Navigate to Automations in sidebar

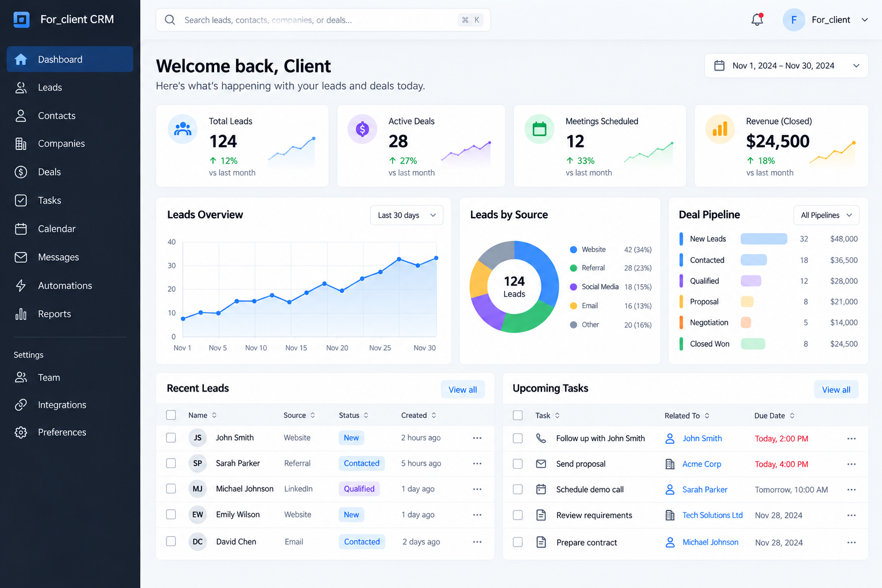(70, 286)
